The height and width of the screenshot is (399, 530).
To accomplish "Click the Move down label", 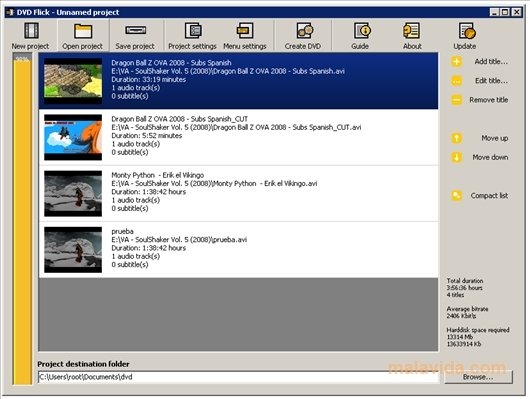I will pos(490,157).
